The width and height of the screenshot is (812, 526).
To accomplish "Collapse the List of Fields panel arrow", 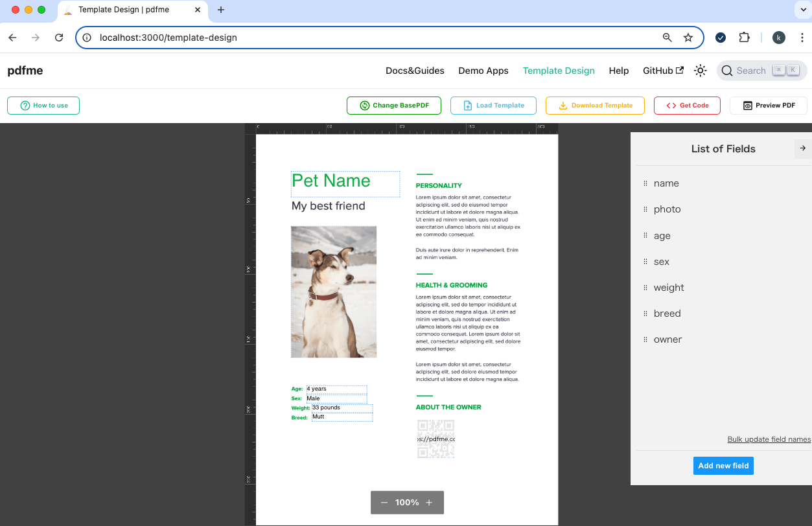I will click(802, 148).
